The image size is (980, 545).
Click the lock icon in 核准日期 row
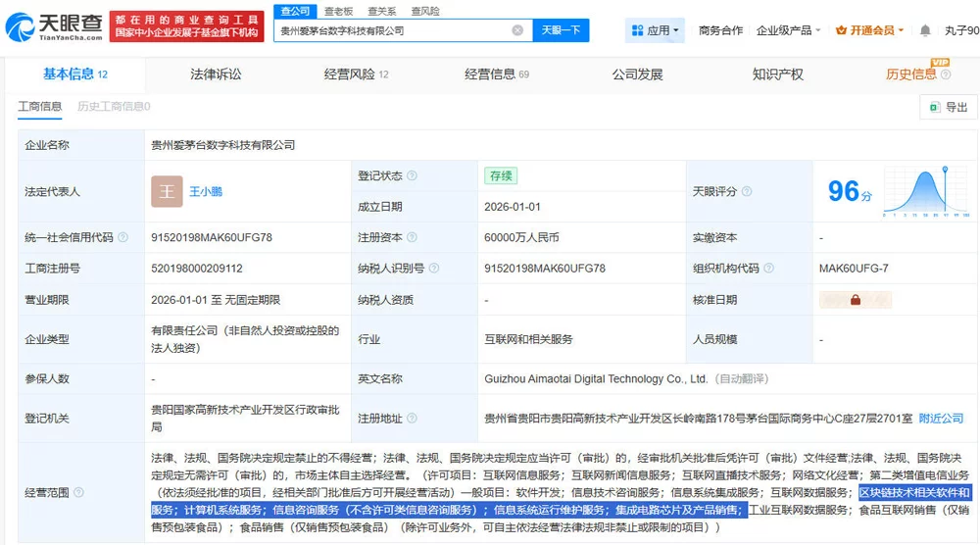(855, 300)
